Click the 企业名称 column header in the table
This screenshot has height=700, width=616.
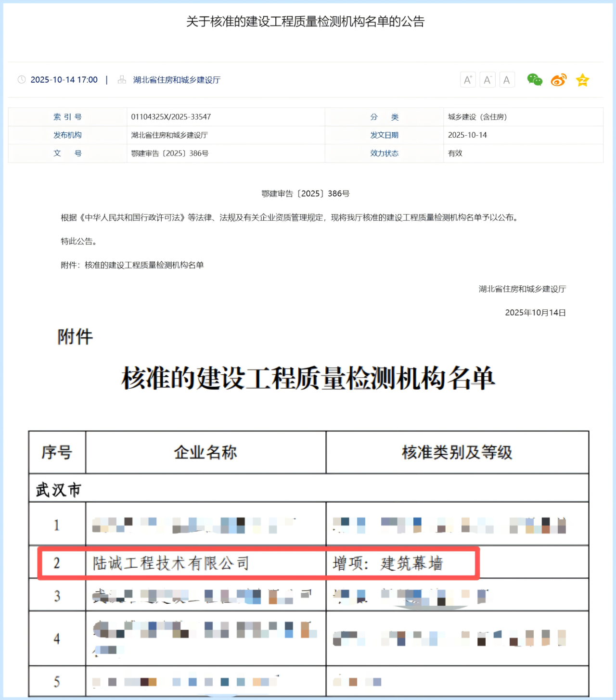tap(205, 452)
